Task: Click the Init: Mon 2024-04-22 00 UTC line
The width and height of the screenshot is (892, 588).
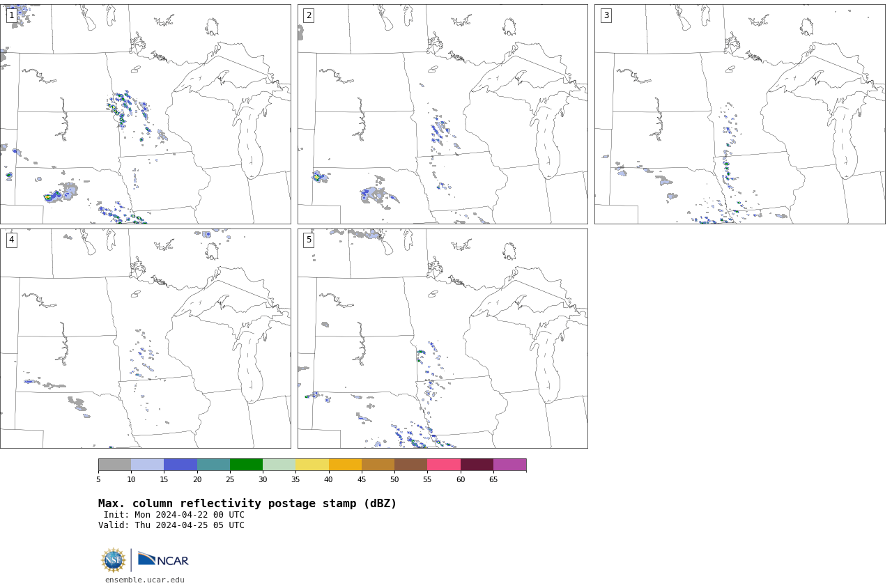Action: [x=174, y=515]
